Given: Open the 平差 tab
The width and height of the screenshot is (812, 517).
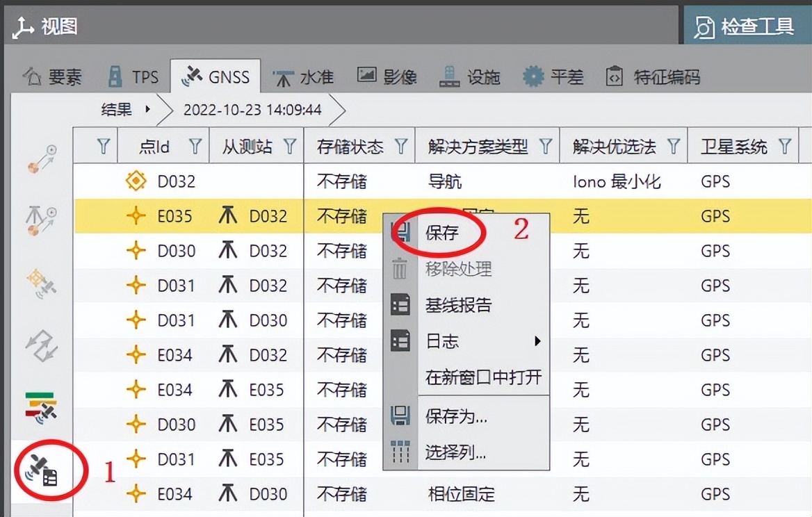Looking at the screenshot, I should [x=553, y=77].
